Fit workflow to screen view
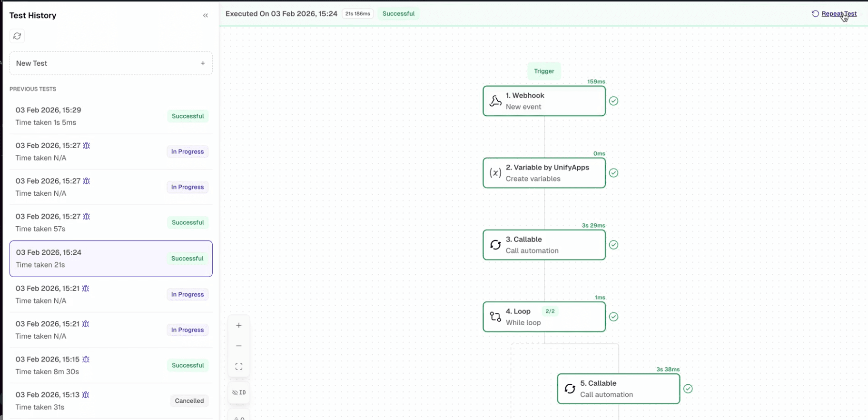 click(x=239, y=367)
